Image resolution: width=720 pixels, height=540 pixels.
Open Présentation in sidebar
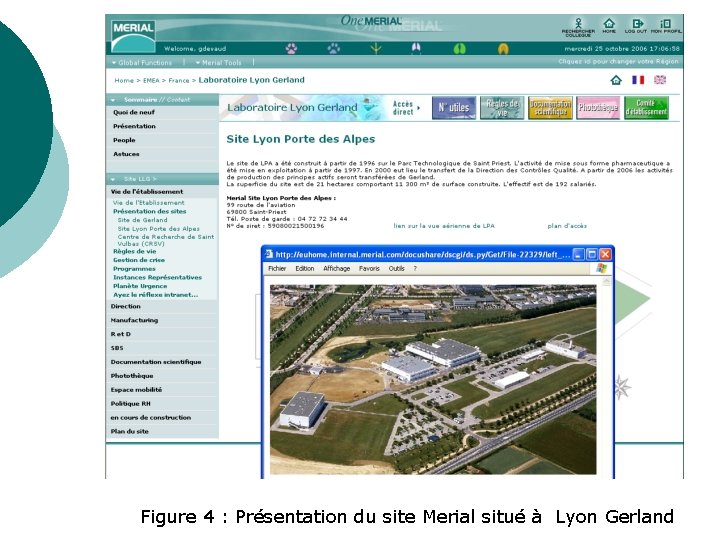coord(134,126)
